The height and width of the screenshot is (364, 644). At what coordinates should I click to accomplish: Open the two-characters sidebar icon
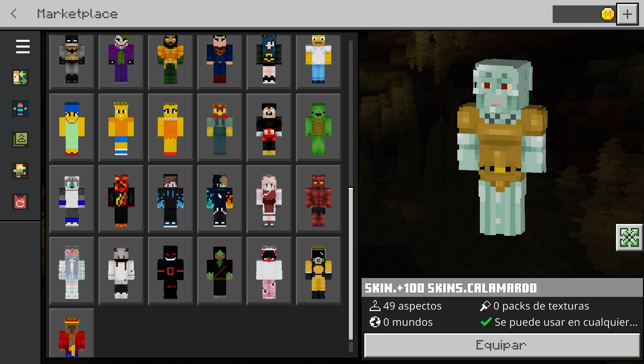point(20,109)
